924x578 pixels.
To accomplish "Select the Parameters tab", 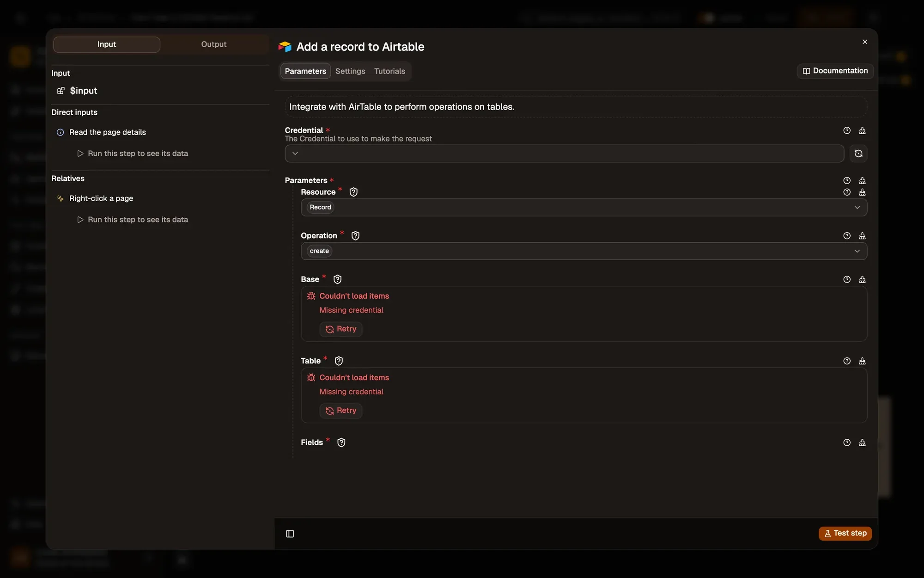I will pyautogui.click(x=305, y=71).
